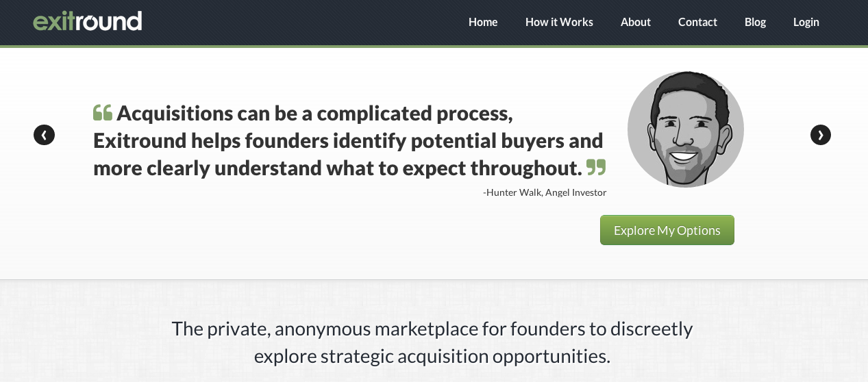The image size is (868, 382).
Task: Advance to next testimonial with right arrow
Action: (821, 135)
